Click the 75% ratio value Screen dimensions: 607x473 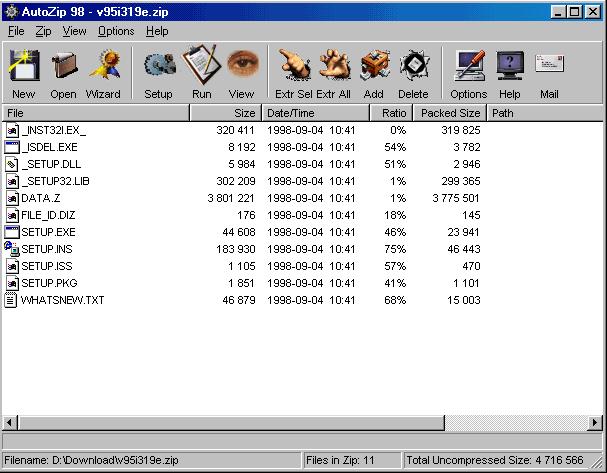[395, 249]
